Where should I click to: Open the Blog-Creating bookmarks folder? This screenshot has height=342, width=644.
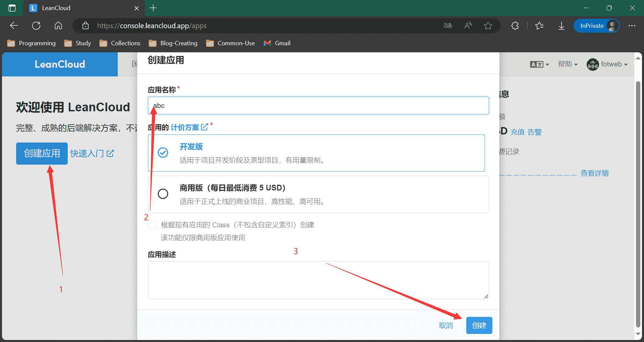tap(173, 43)
